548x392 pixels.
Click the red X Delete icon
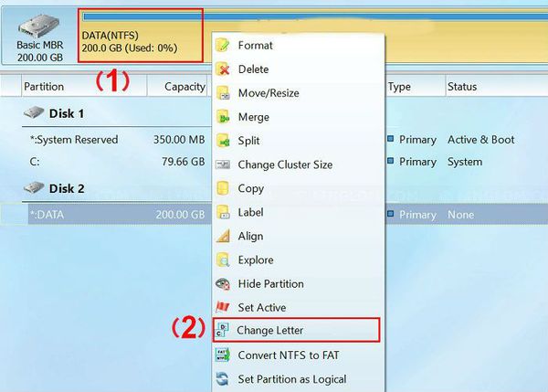(x=222, y=69)
